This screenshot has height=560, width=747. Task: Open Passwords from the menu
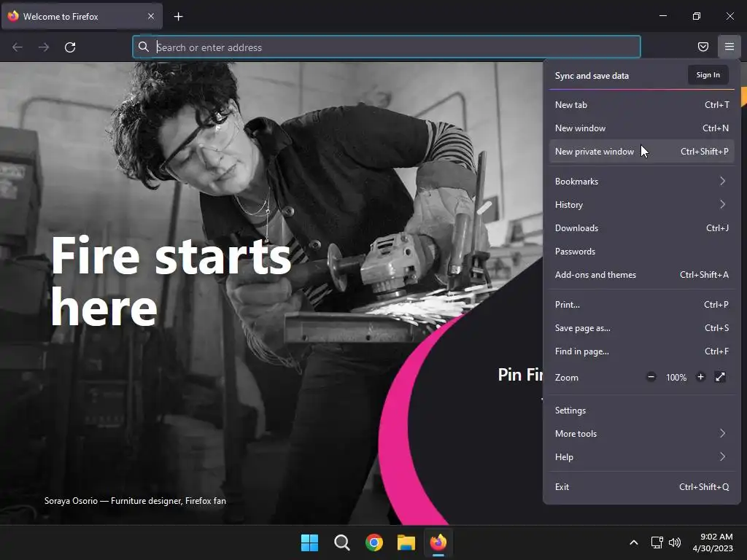[x=642, y=252]
